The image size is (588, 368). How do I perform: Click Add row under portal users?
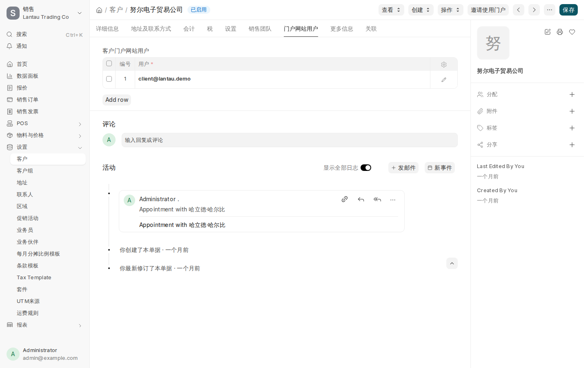[x=117, y=100]
